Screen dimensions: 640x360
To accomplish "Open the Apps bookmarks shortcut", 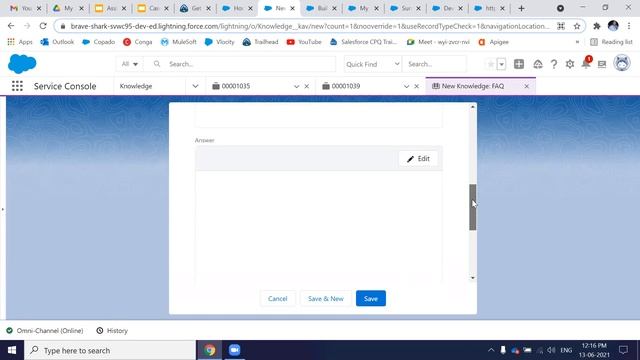I will click(x=20, y=42).
